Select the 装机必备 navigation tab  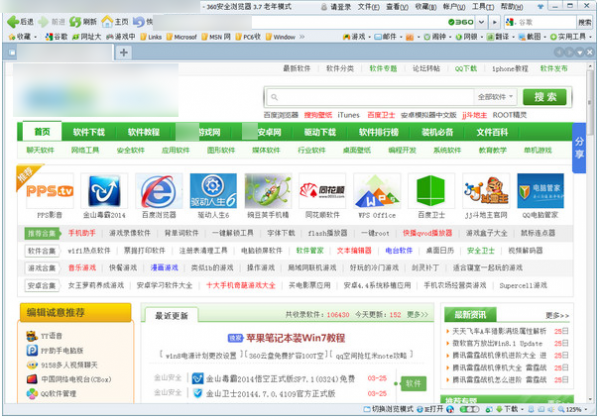coord(437,132)
